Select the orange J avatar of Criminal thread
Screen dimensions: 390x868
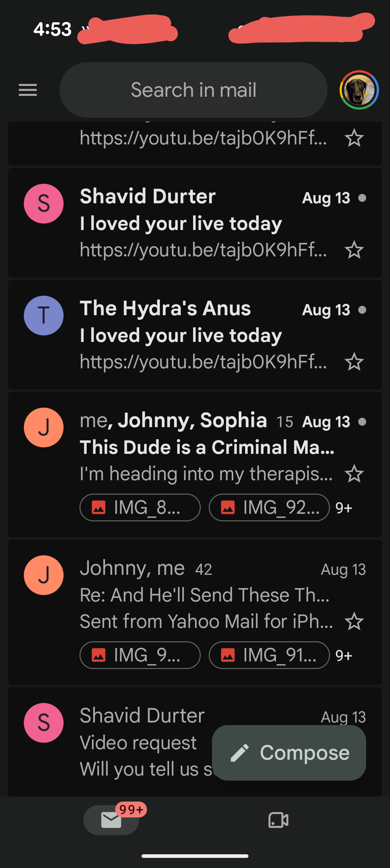point(44,428)
